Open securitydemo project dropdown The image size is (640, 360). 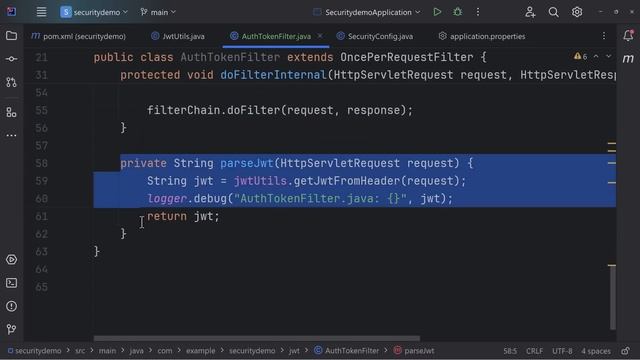pos(94,12)
